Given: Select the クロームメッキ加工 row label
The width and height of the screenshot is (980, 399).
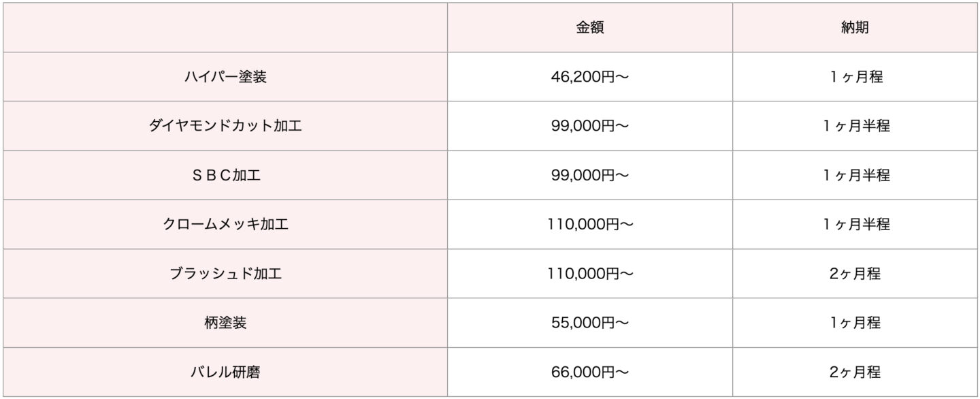Looking at the screenshot, I should (225, 225).
